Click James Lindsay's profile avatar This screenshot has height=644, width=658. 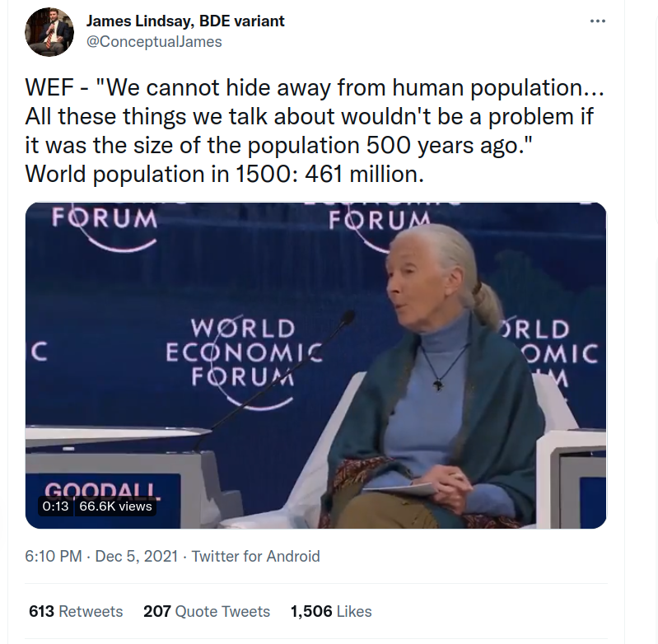point(49,32)
